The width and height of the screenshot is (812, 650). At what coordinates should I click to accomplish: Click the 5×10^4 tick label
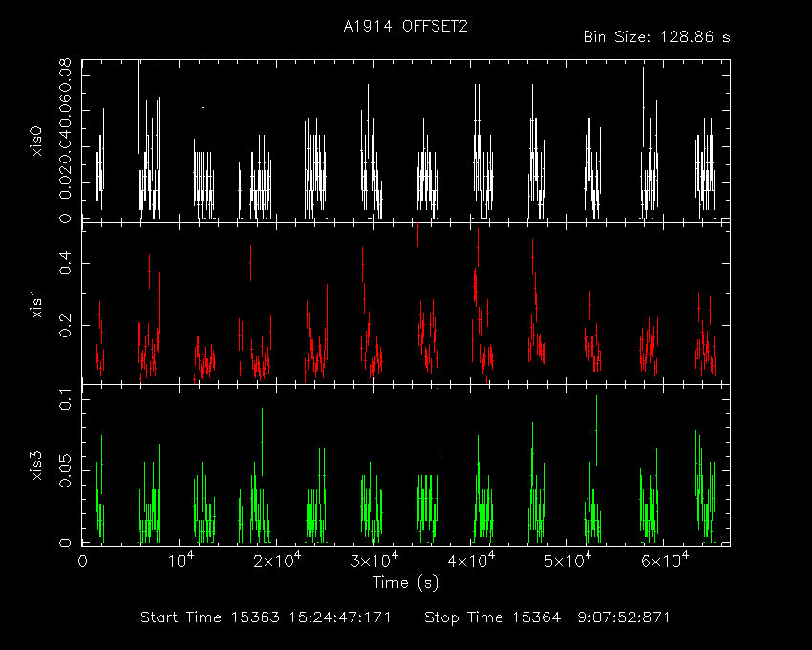point(567,560)
